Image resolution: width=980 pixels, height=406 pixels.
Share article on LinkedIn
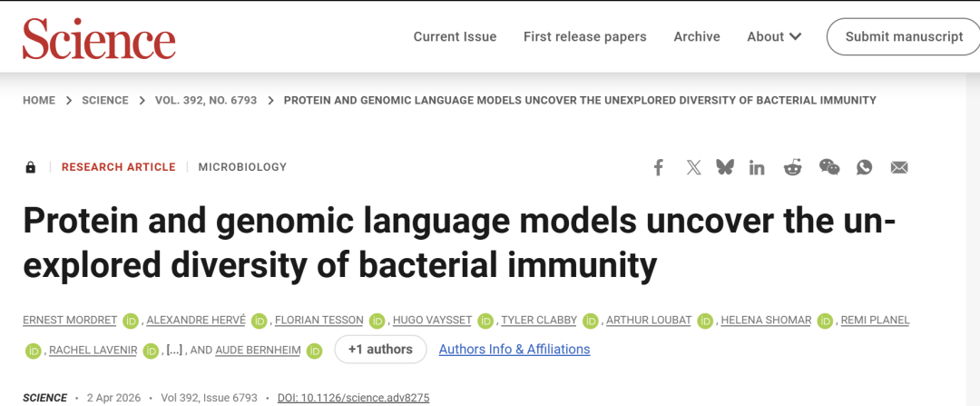coord(757,167)
